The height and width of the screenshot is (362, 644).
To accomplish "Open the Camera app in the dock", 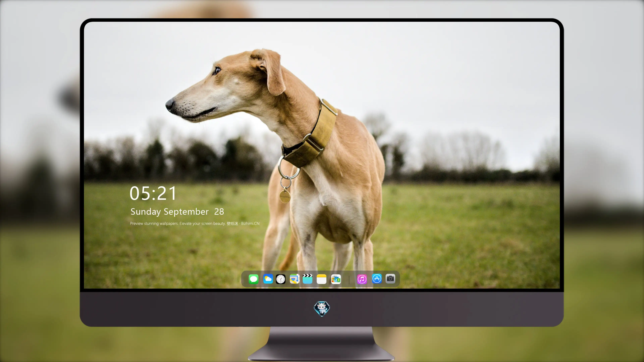I will 390,279.
